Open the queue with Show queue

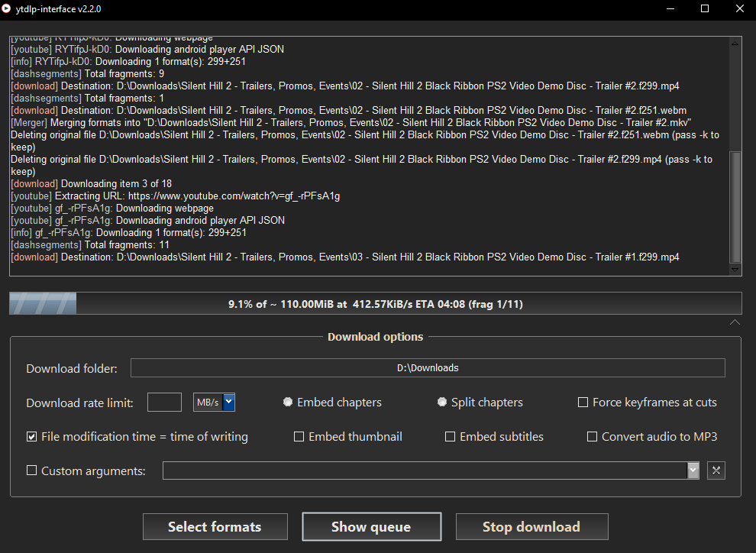[371, 526]
